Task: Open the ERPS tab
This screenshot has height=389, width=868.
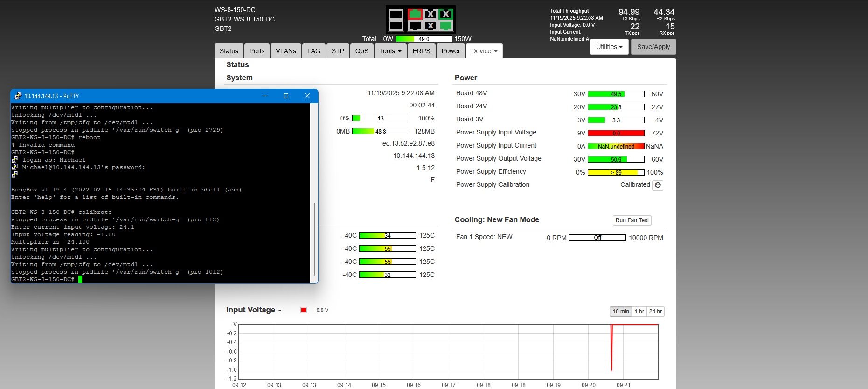Action: (x=421, y=51)
